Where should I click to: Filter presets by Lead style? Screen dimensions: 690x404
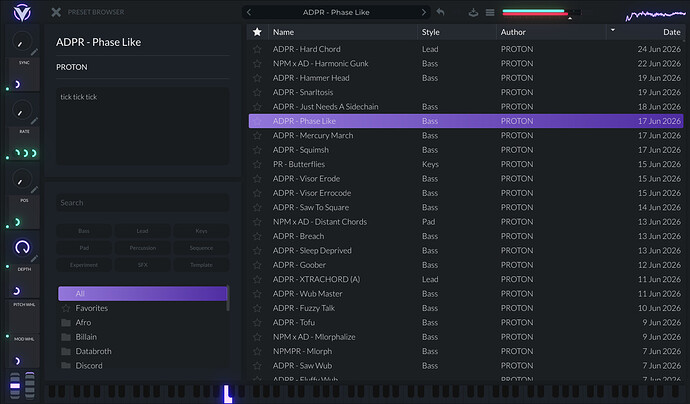(x=143, y=231)
